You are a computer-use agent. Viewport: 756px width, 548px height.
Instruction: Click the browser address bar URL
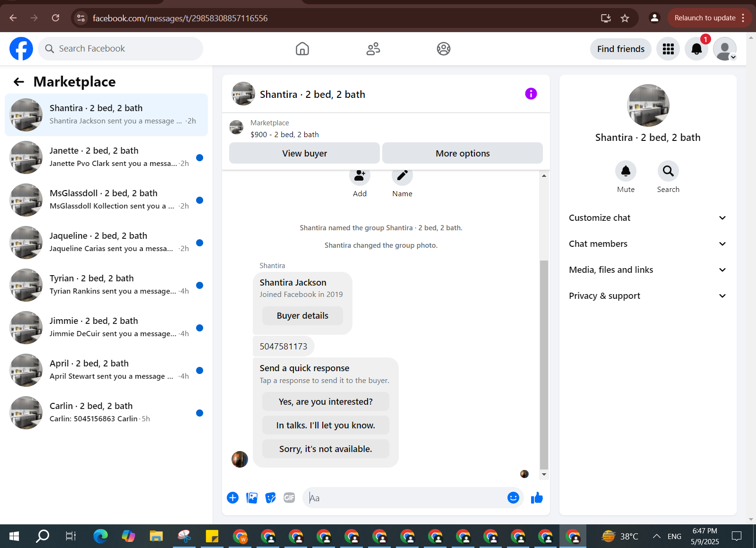pyautogui.click(x=180, y=18)
